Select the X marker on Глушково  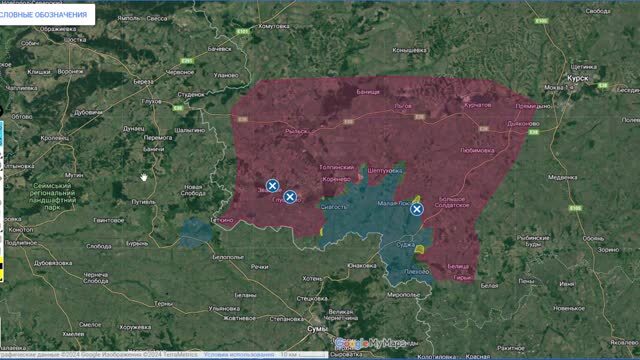coord(290,197)
